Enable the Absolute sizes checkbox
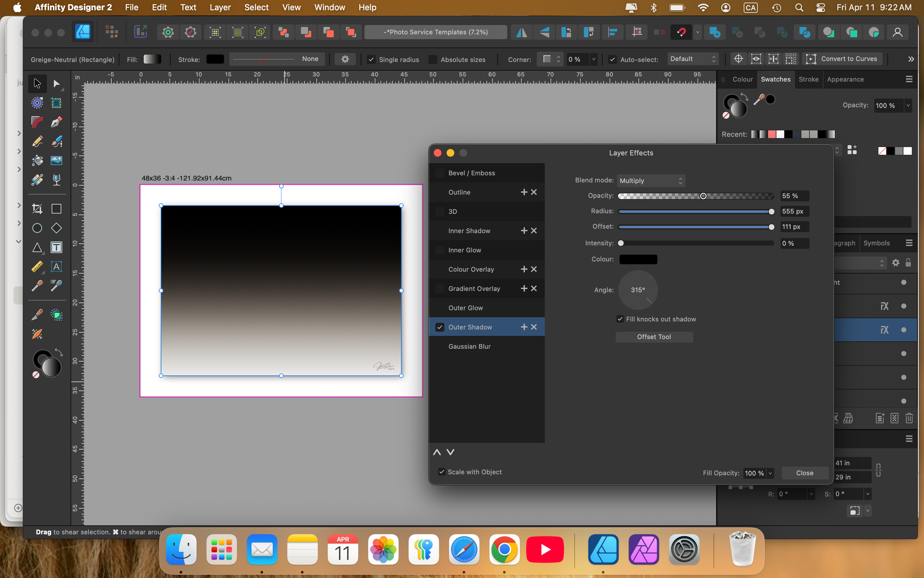Viewport: 924px width, 578px height. [432, 59]
